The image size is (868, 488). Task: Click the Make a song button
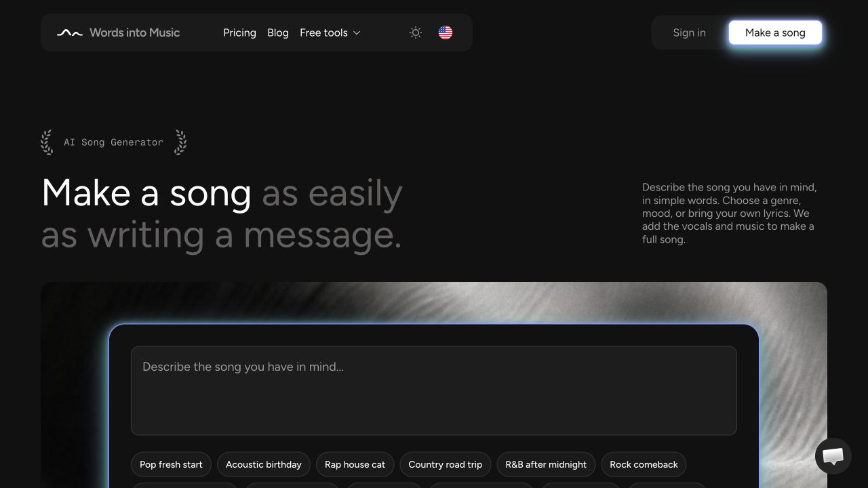775,33
